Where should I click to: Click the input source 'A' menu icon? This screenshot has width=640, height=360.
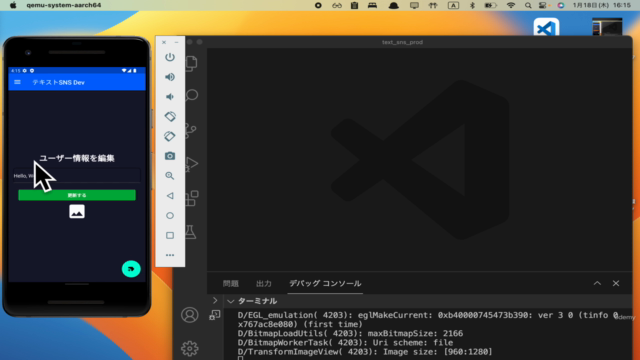pos(453,5)
